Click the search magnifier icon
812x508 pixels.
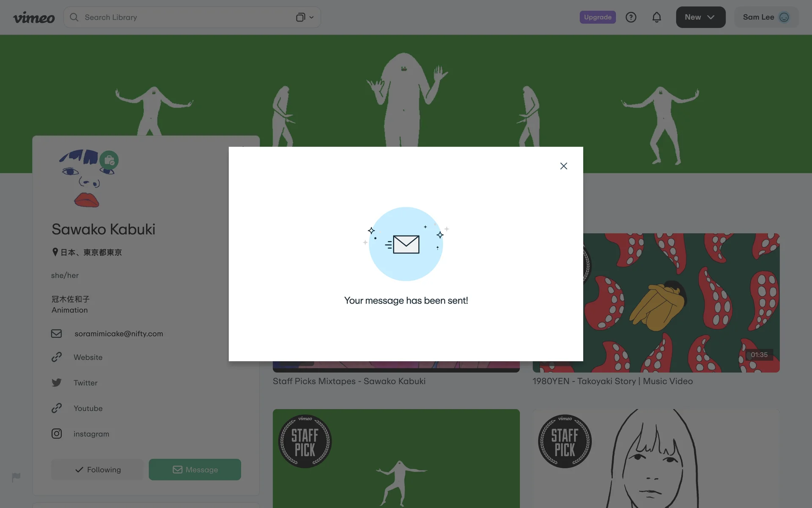coord(74,17)
